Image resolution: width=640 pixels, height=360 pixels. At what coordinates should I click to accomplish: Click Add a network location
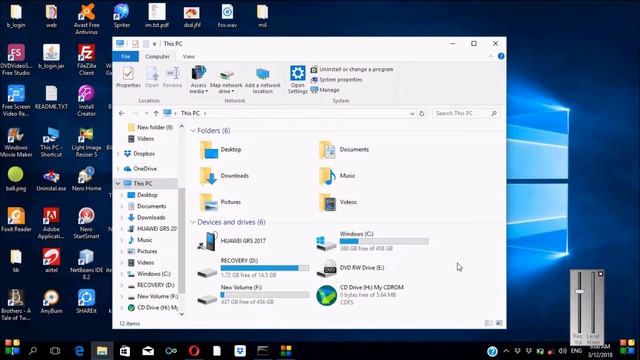click(x=262, y=80)
